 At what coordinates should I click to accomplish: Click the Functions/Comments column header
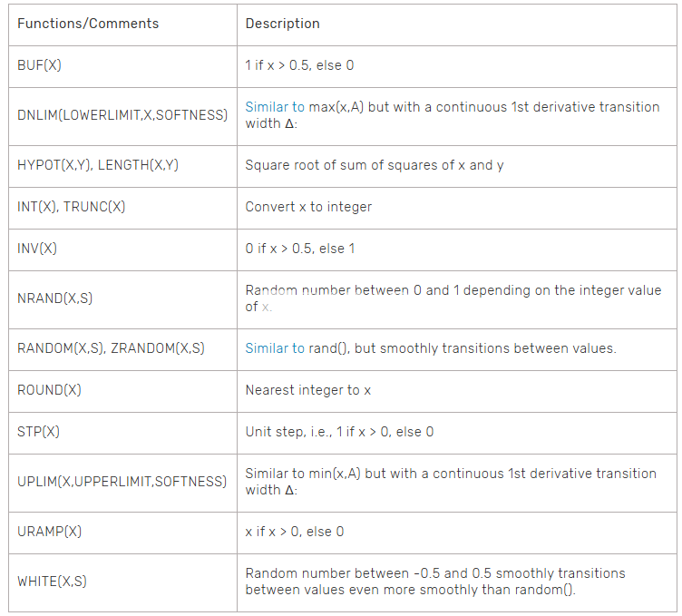pos(88,24)
